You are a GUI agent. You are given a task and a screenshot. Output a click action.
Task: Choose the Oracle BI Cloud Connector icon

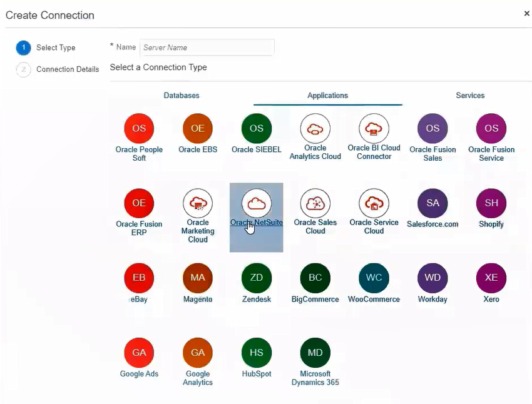374,128
